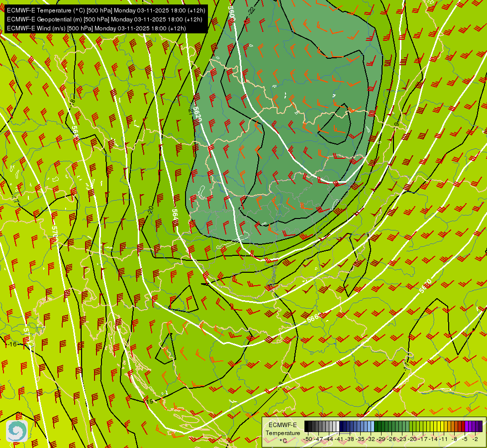Click the -11 legend tick label
487x448 pixels.
[x=444, y=439]
